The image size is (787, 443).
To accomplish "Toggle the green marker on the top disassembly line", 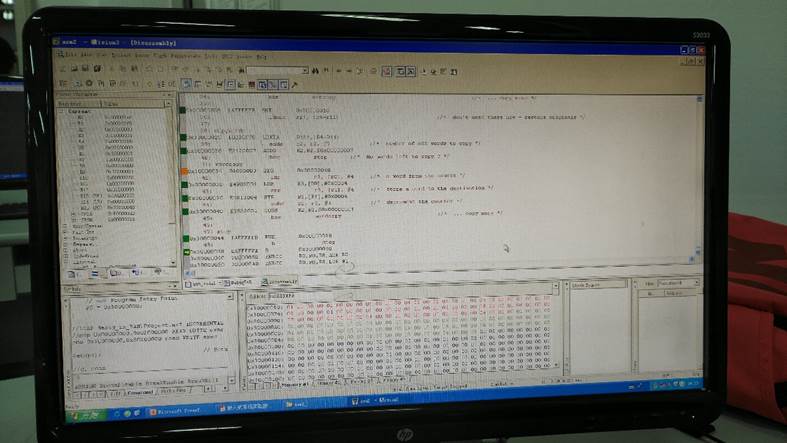I will pos(183,108).
